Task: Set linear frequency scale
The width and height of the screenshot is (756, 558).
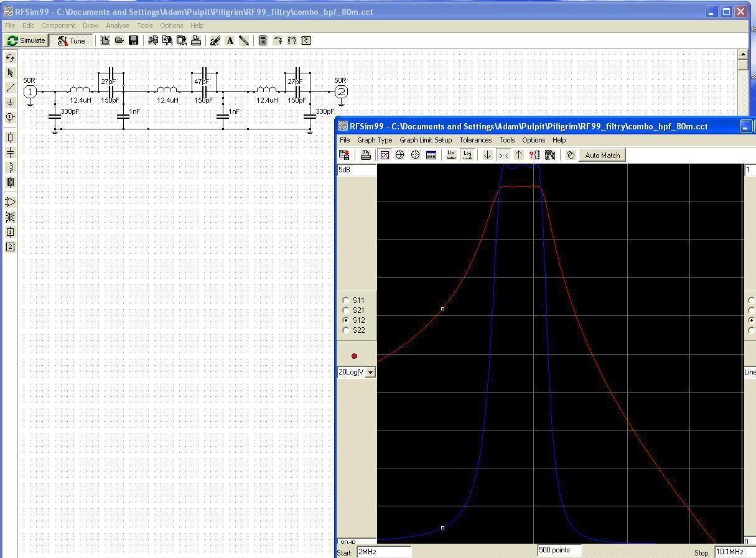Action: (x=451, y=155)
